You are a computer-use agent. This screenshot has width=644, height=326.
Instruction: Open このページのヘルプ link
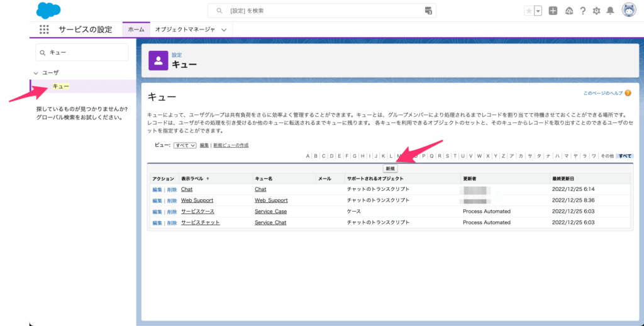pyautogui.click(x=603, y=93)
